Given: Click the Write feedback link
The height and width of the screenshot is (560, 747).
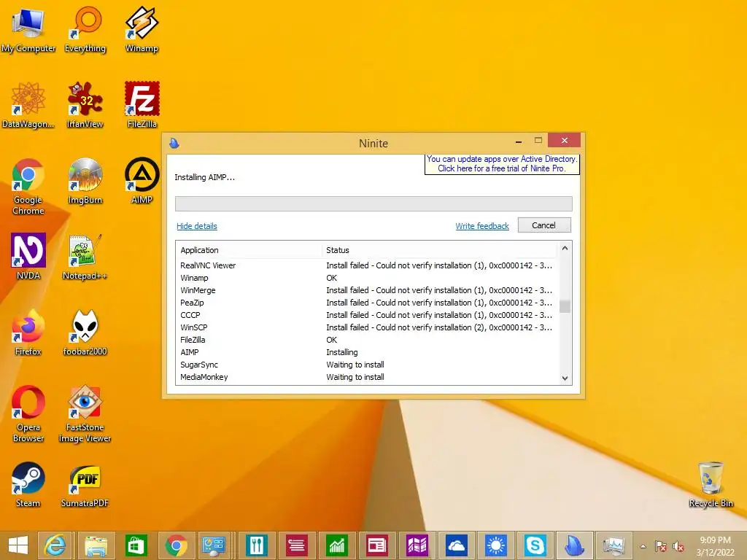Looking at the screenshot, I should [482, 226].
